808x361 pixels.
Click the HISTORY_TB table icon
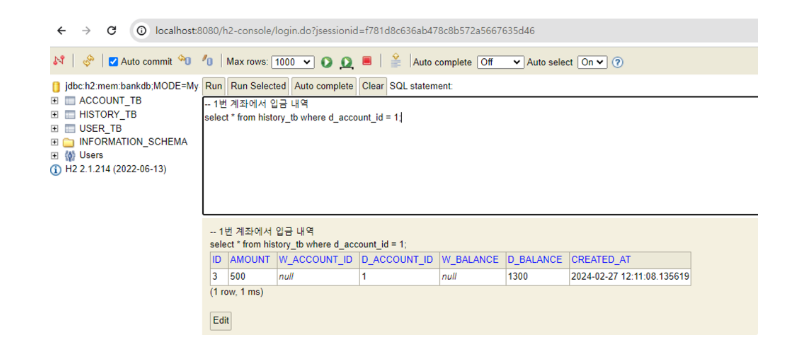click(70, 114)
